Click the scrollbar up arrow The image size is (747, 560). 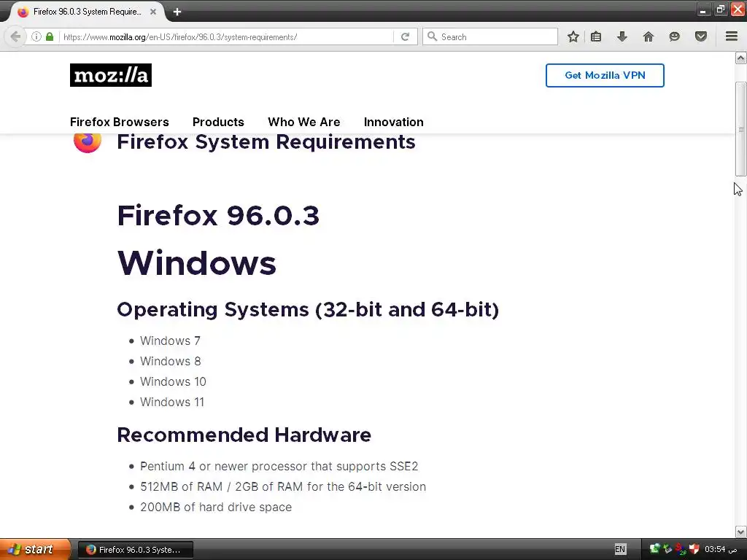740,58
